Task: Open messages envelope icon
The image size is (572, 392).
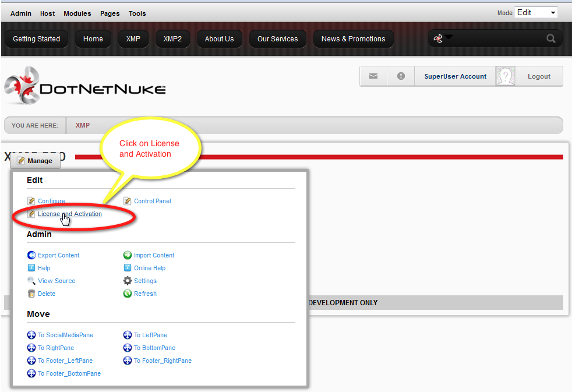Action: coord(373,76)
